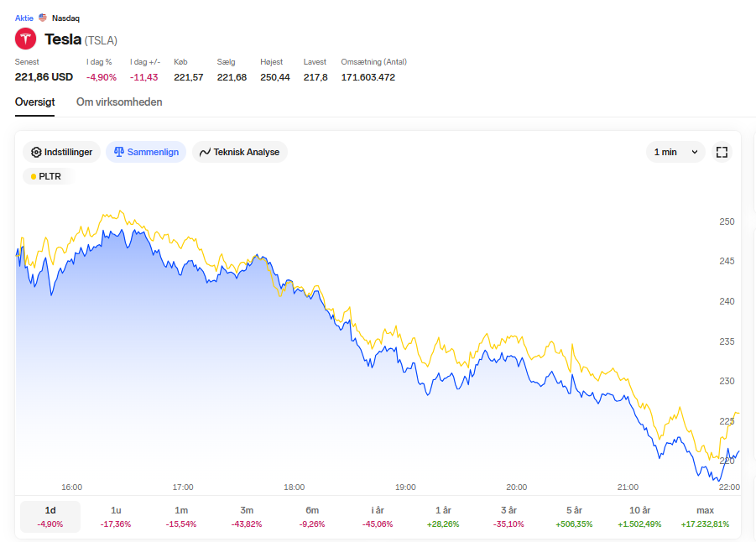Click the Nasdaq exchange label

[65, 18]
